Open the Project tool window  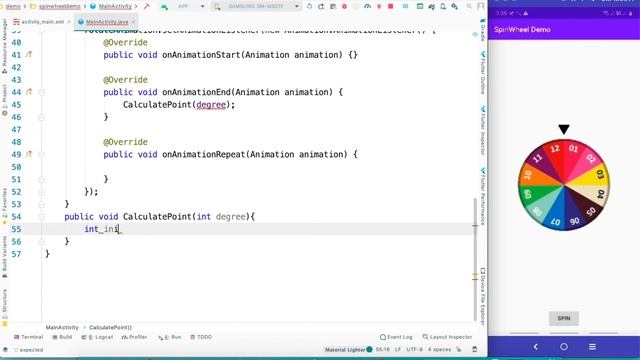4,99
